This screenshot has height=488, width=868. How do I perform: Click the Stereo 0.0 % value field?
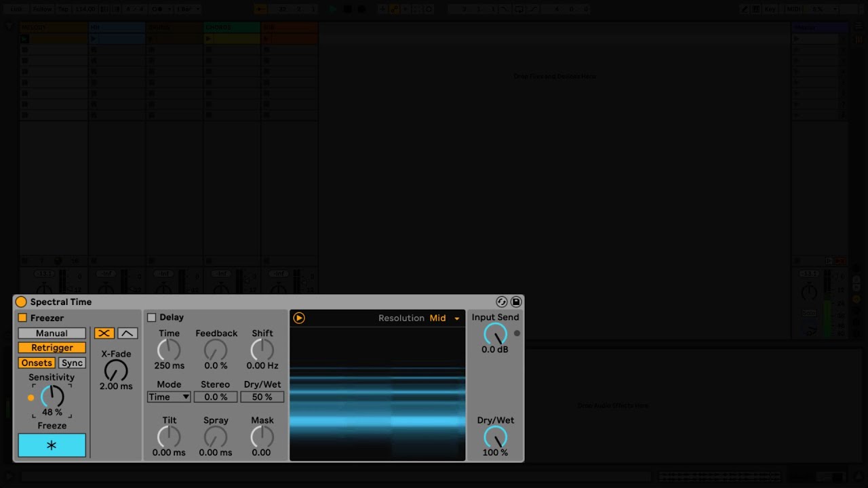tap(216, 397)
